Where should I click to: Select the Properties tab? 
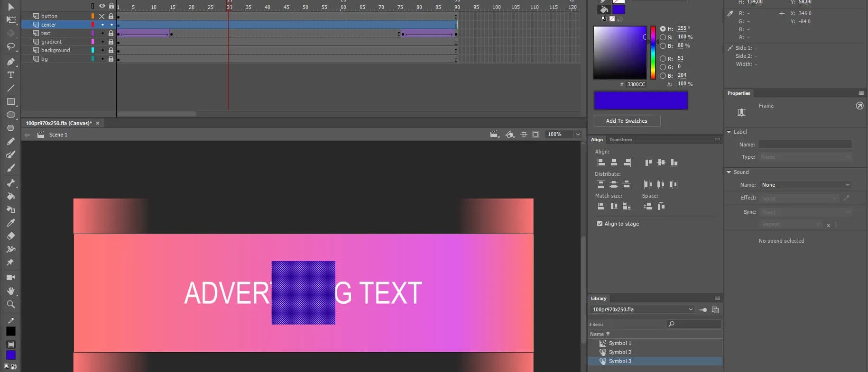pyautogui.click(x=739, y=93)
